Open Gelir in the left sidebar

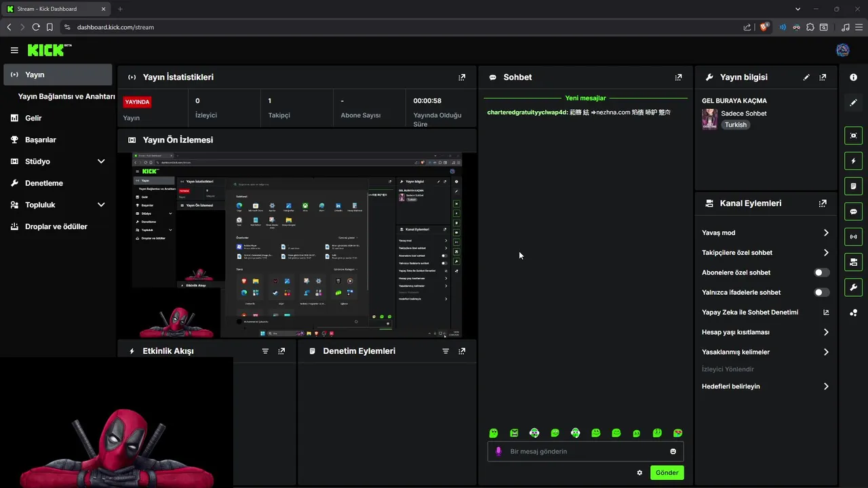pos(58,118)
